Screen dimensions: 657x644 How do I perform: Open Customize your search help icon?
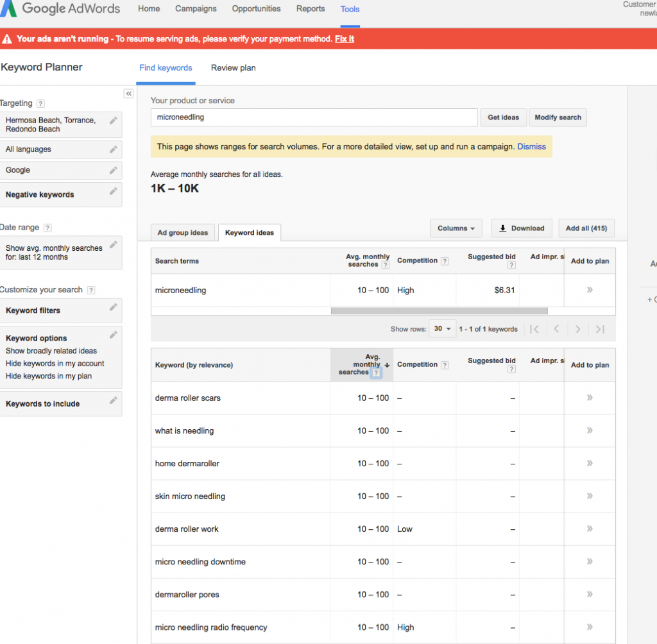pyautogui.click(x=91, y=290)
